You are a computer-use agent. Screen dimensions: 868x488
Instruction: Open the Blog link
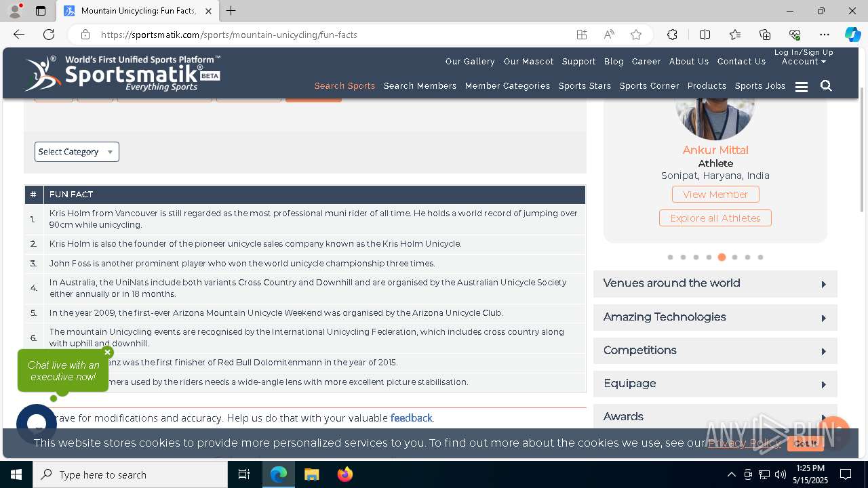coord(614,62)
